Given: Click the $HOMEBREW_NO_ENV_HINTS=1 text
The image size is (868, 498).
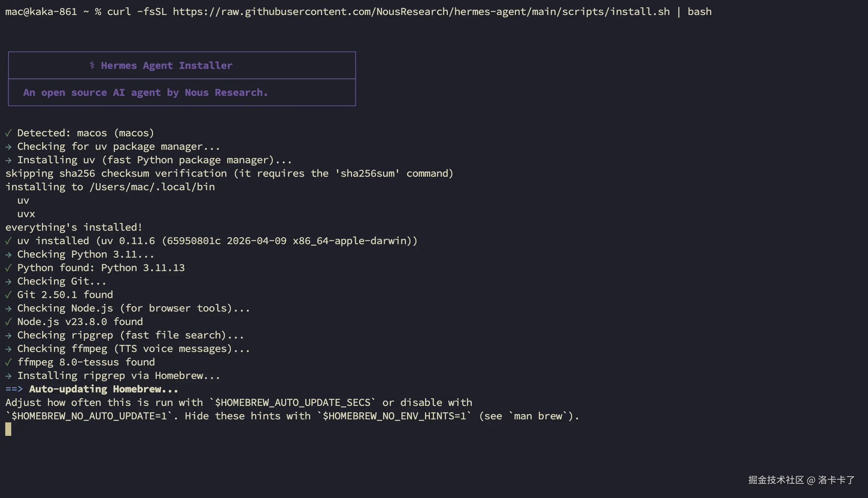Looking at the screenshot, I should pyautogui.click(x=394, y=416).
